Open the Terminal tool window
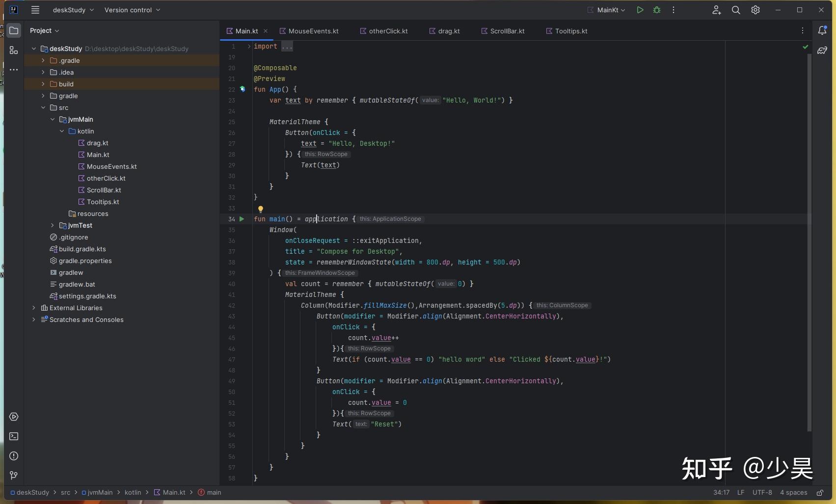 point(14,436)
